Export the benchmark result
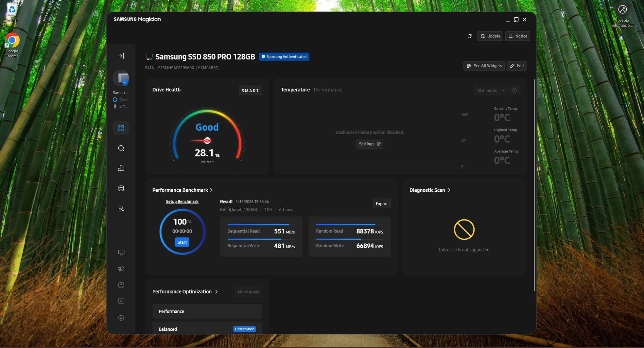 click(382, 204)
